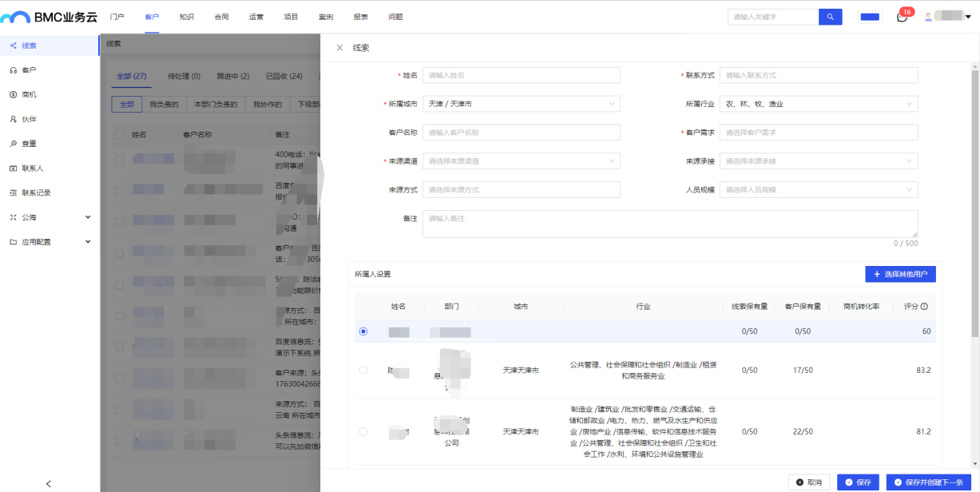Screen dimensions: 980x492
Task: Open the 来源承接 dropdown
Action: [819, 161]
